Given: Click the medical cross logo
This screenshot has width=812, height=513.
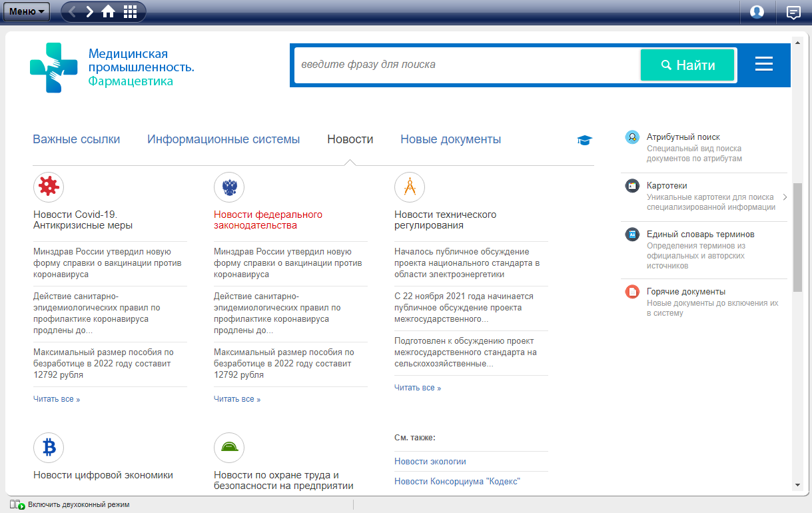Looking at the screenshot, I should click(x=54, y=67).
